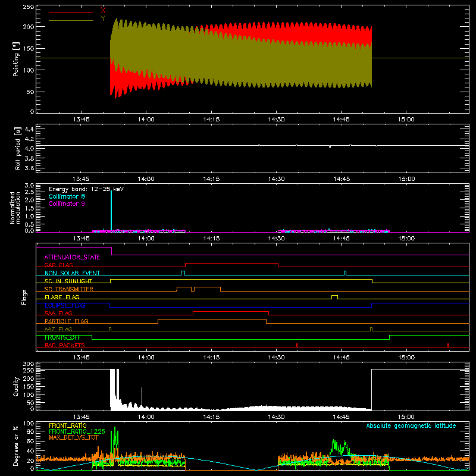Click the raised orange PARTICLE_FLAG segment
Image resolution: width=476 pixels, height=476 pixels.
[x=212, y=320]
